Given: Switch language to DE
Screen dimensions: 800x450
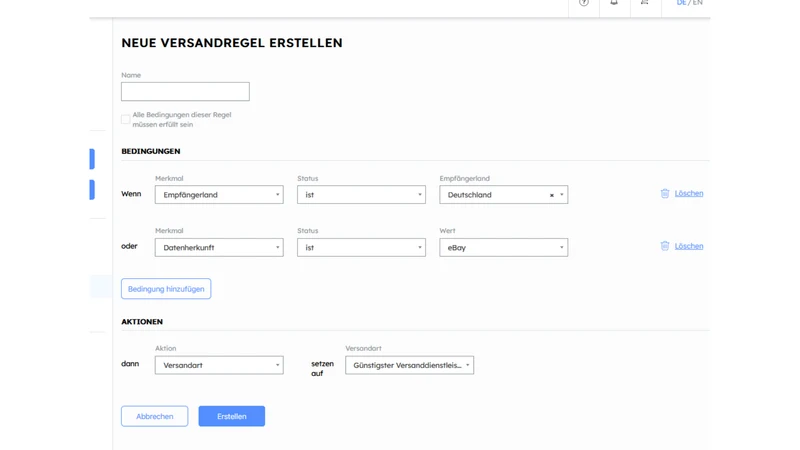Looking at the screenshot, I should click(681, 3).
